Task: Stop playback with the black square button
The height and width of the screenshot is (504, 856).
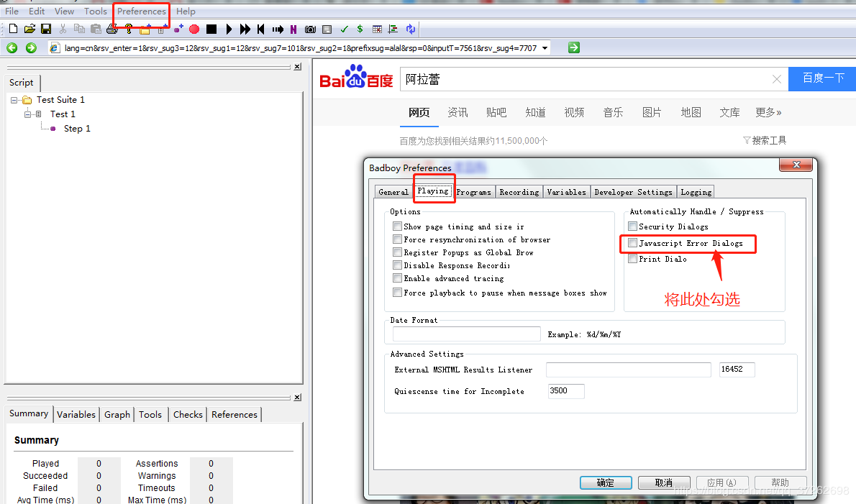Action: tap(211, 29)
